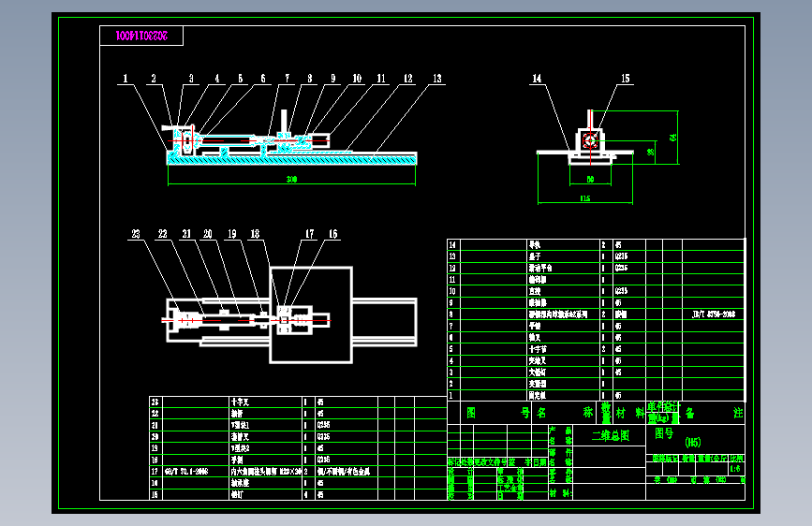Select the 64 height dimension text
Image resolution: width=812 pixels, height=526 pixels.
(x=672, y=138)
